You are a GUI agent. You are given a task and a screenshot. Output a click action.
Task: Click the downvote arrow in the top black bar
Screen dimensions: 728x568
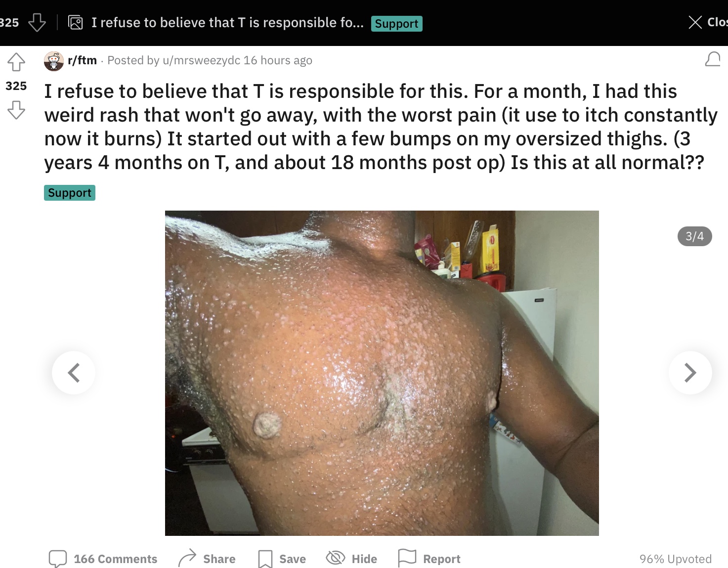tap(37, 22)
